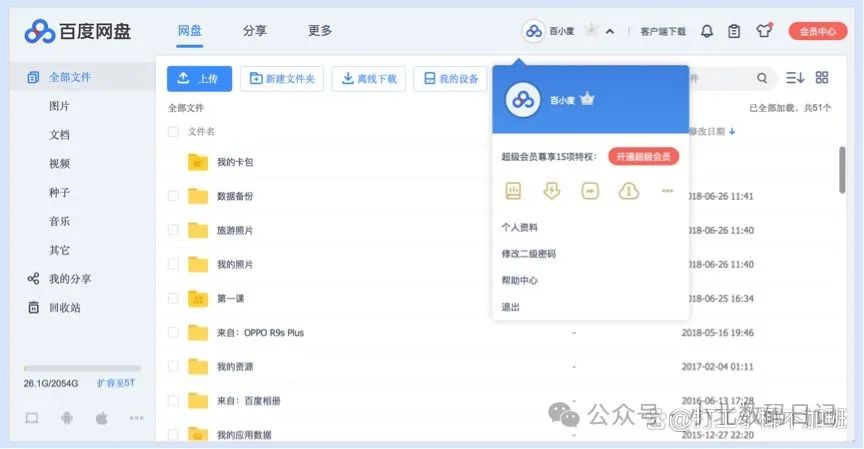Screen dimensions: 864x449
Task: Tick the checkbox for 来自：百度相册
Action: coord(173,401)
